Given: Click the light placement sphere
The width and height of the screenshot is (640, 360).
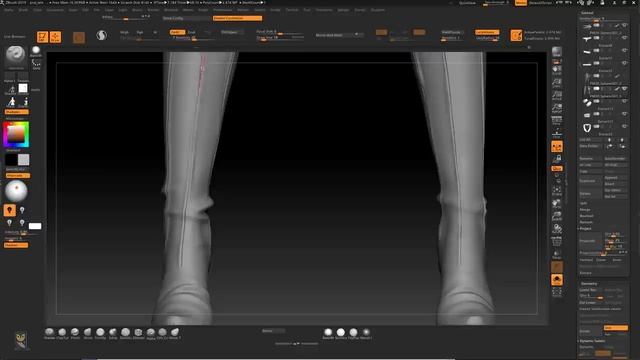Looking at the screenshot, I should pos(16,191).
